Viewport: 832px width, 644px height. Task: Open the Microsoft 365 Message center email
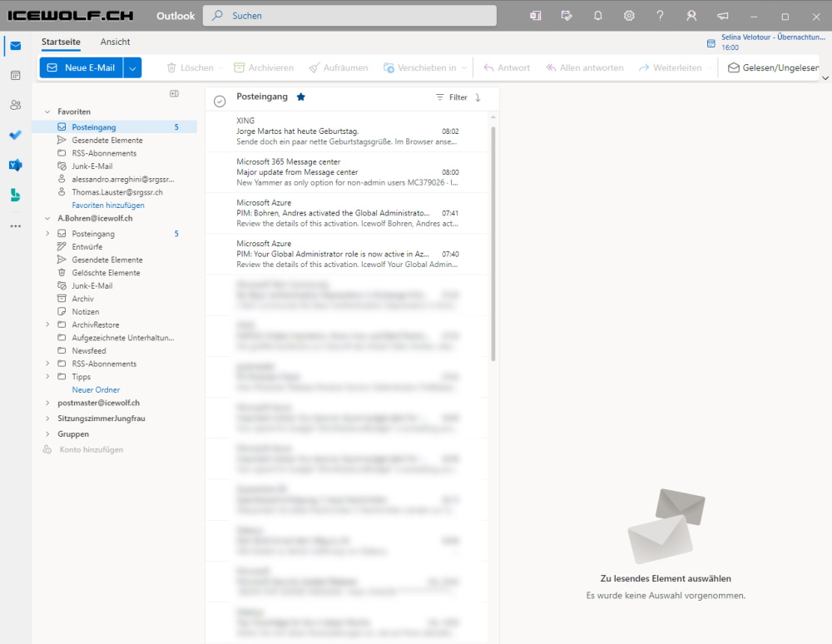(x=347, y=172)
